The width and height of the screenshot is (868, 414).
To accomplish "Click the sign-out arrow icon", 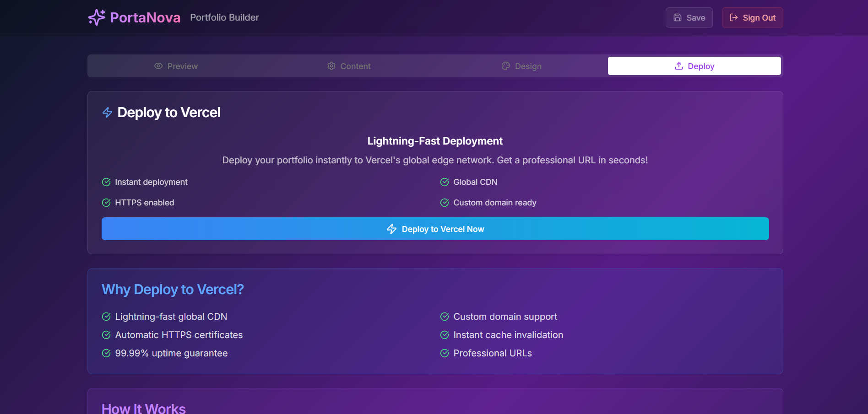I will pos(734,17).
